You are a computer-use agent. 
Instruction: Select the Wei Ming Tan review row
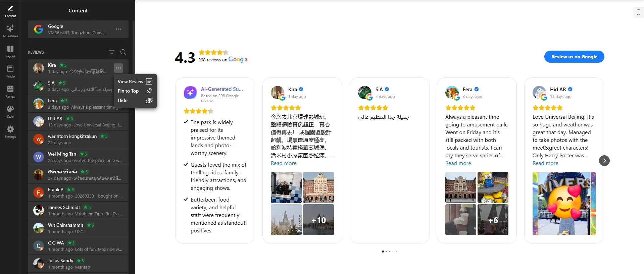(x=78, y=157)
